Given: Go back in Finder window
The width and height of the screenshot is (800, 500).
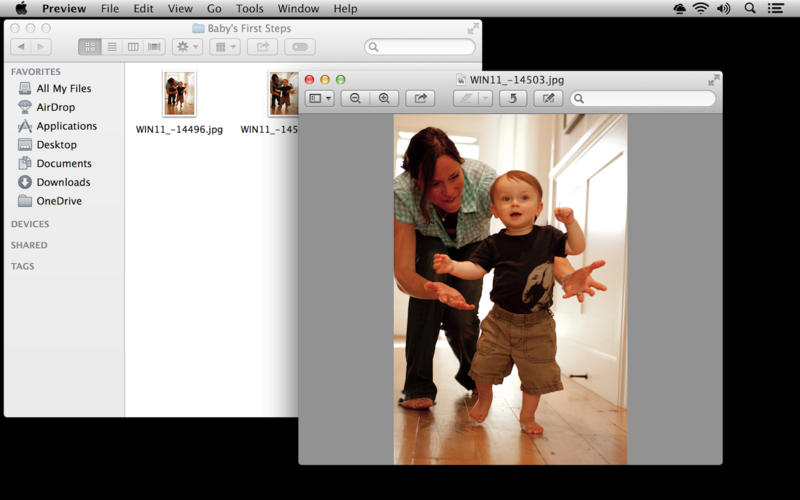Looking at the screenshot, I should (21, 47).
